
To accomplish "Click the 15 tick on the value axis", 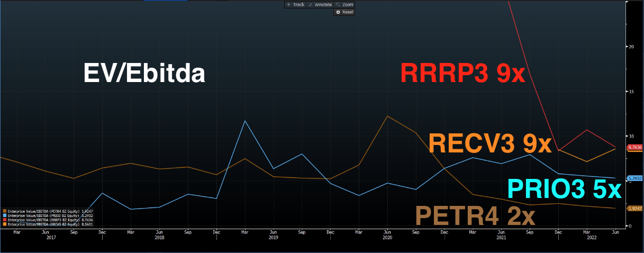I will pos(631,92).
